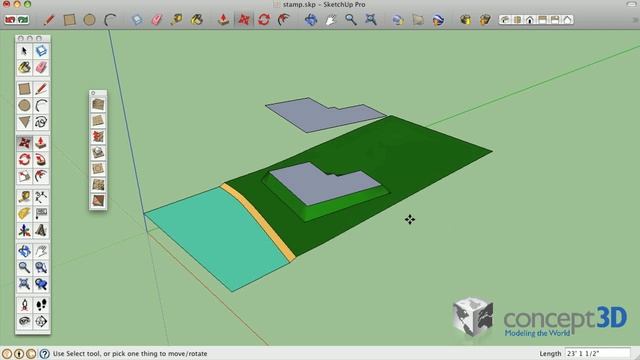Pick the Protractor tool
640x360 pixels.
pos(24,213)
